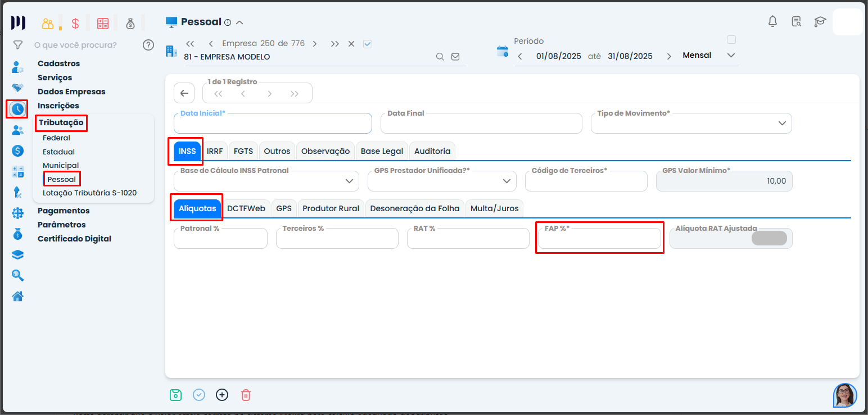Open the notifications bell icon
Screen dimensions: 868x415
(773, 21)
